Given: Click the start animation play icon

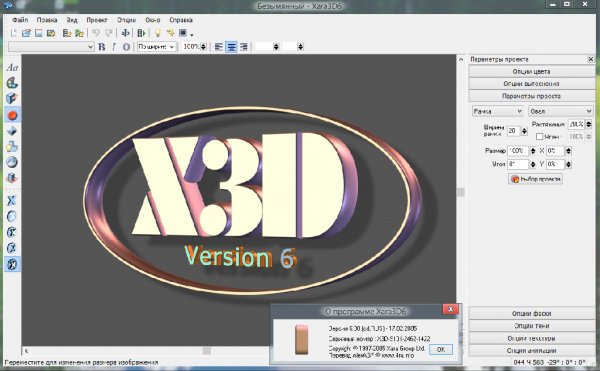Looking at the screenshot, I should pyautogui.click(x=141, y=33).
